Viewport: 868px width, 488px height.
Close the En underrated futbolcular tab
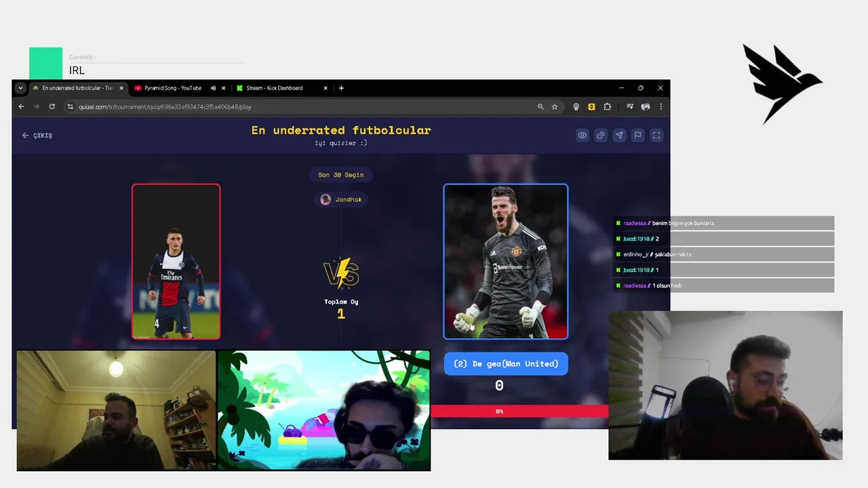pos(122,88)
